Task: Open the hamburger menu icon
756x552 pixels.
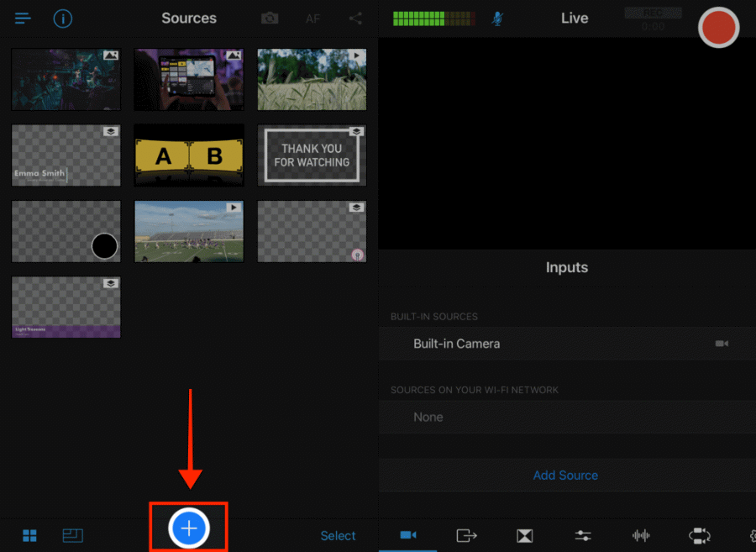Action: click(23, 18)
